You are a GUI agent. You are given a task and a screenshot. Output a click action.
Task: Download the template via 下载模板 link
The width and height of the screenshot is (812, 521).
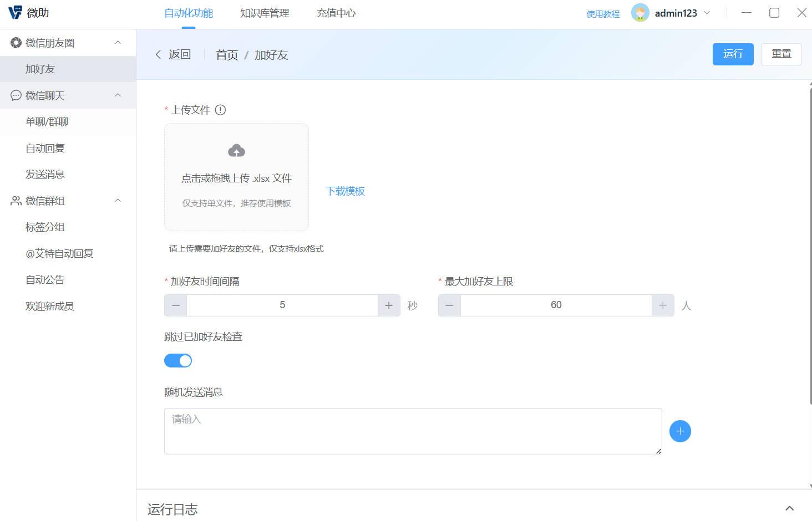(345, 191)
